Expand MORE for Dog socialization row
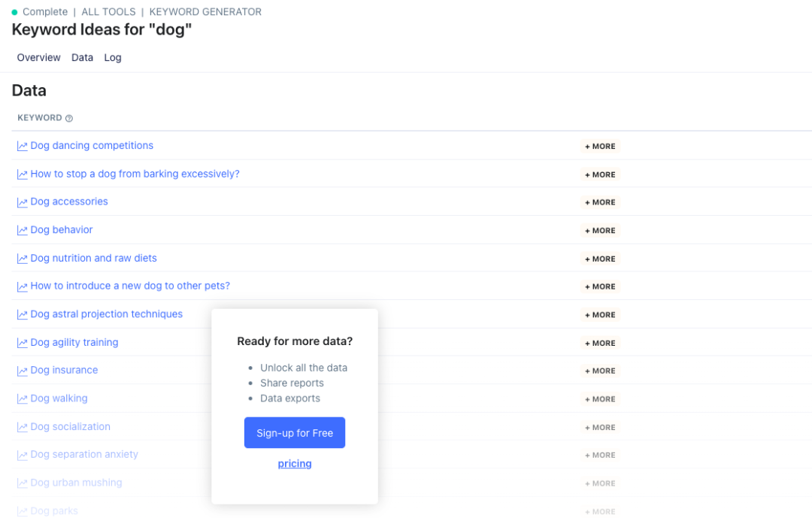Viewport: 812px width, 518px height. pyautogui.click(x=600, y=427)
